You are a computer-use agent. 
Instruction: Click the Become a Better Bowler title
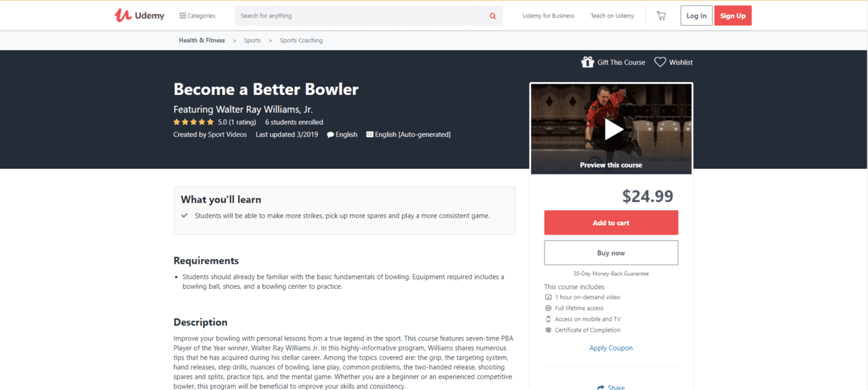(266, 89)
